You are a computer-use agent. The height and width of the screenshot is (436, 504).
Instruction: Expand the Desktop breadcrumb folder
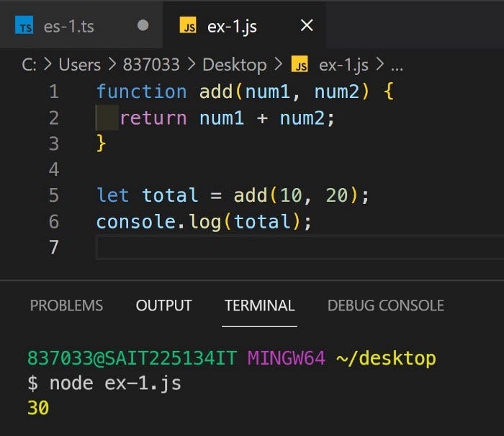234,65
